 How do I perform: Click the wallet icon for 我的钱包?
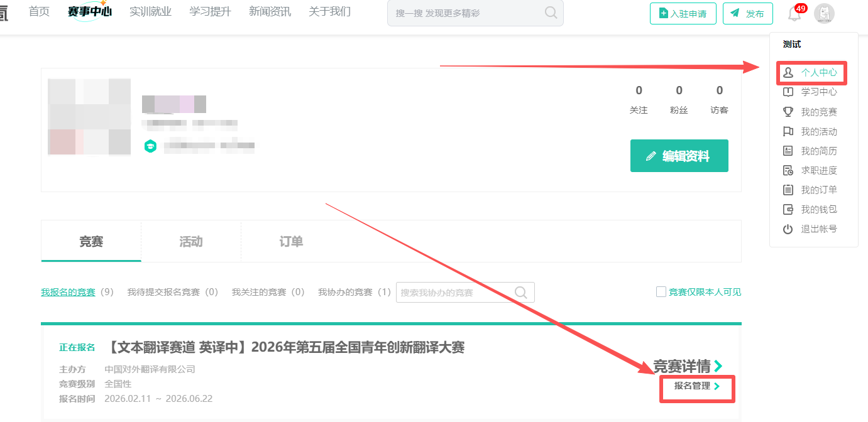pyautogui.click(x=788, y=209)
